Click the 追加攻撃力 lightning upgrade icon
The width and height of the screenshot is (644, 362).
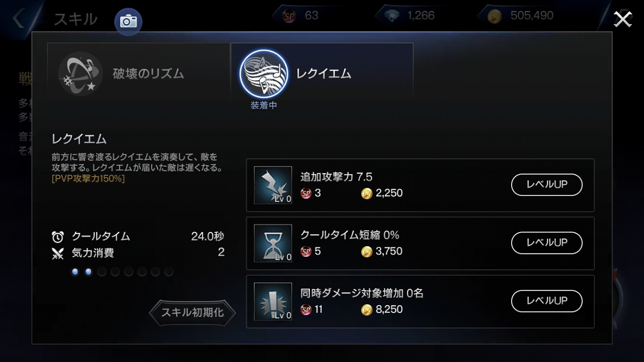[x=273, y=185]
